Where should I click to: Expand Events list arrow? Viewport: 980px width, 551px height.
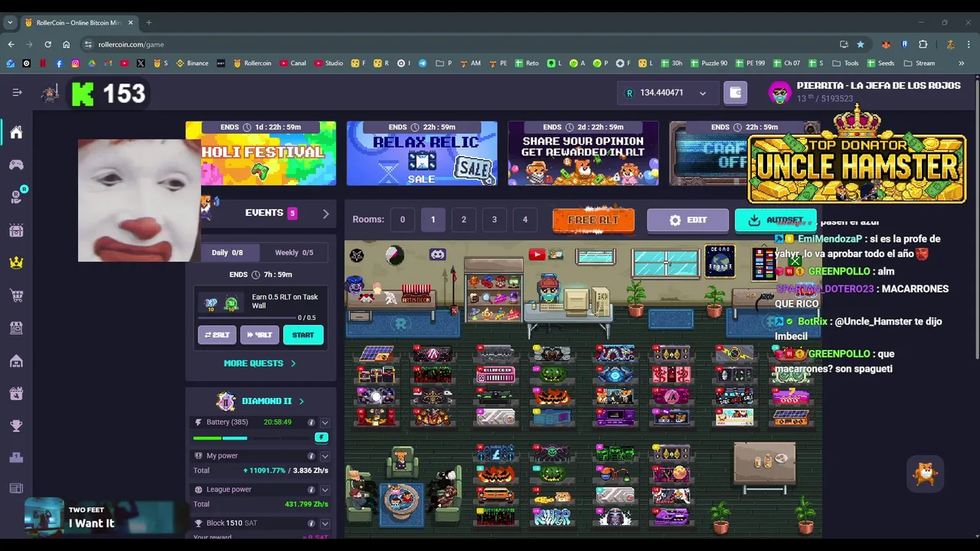325,214
